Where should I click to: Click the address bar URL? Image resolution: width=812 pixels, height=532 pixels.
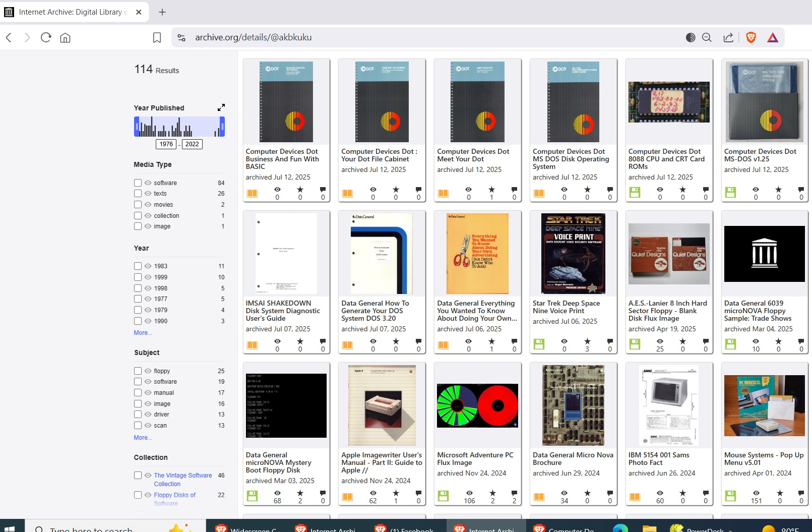tap(253, 37)
